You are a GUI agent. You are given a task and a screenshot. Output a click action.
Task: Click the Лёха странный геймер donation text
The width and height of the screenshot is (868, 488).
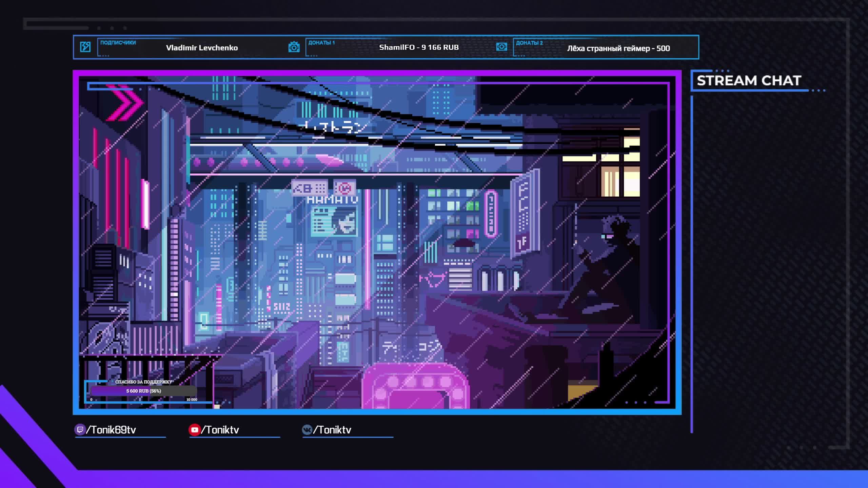[x=618, y=48]
